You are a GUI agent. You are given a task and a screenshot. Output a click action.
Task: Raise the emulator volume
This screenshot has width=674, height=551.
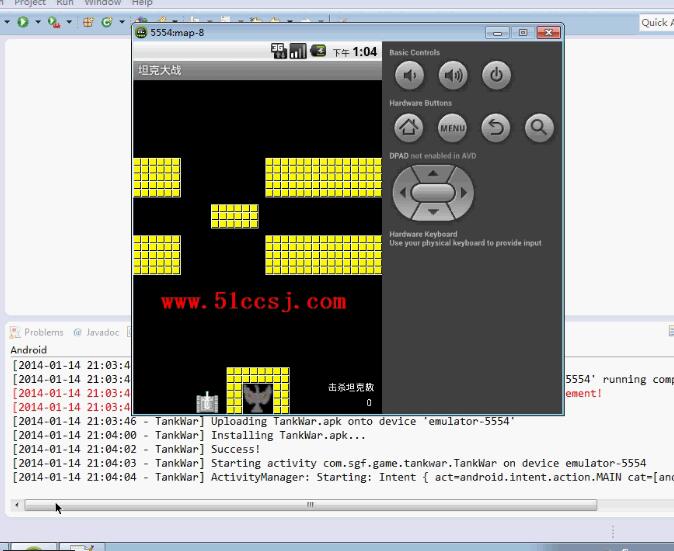(x=453, y=76)
